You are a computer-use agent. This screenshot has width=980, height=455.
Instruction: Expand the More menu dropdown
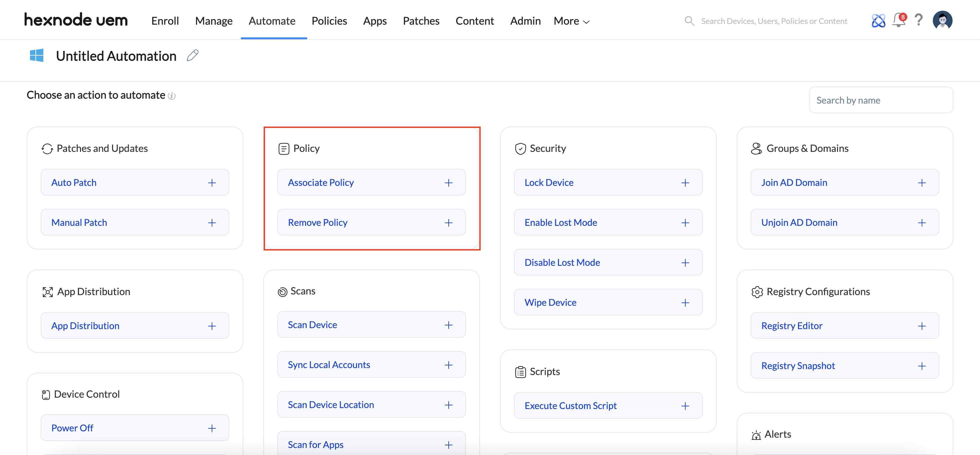[571, 21]
